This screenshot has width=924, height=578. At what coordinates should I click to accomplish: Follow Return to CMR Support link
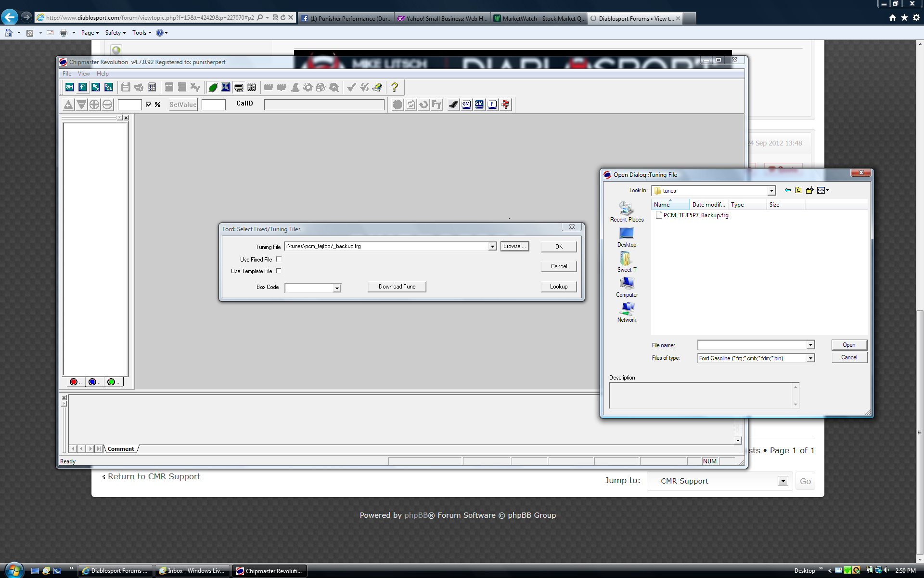click(154, 476)
